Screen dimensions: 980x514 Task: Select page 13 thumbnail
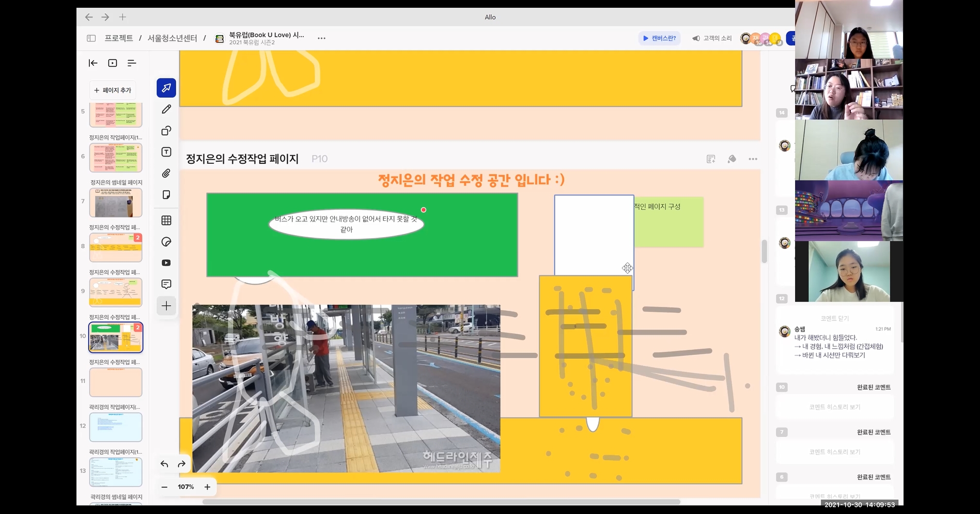pos(116,472)
